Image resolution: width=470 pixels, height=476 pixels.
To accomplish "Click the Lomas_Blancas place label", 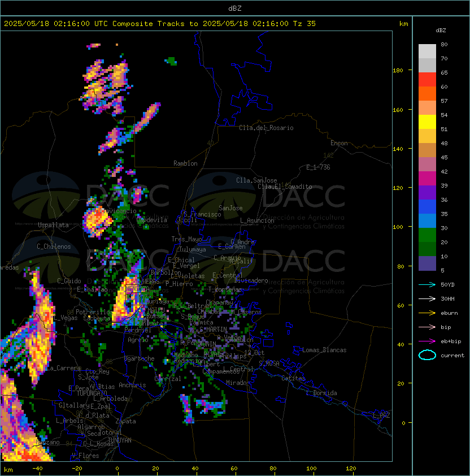I will (x=324, y=350).
